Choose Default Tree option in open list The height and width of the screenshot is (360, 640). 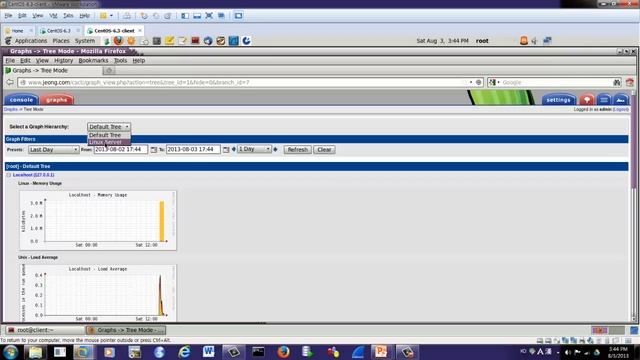pyautogui.click(x=109, y=135)
